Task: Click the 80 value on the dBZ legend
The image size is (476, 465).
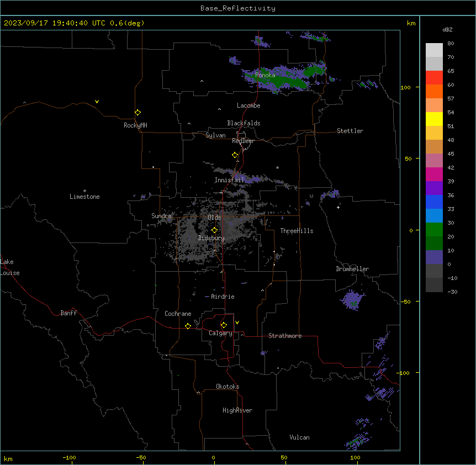Action: [x=451, y=44]
